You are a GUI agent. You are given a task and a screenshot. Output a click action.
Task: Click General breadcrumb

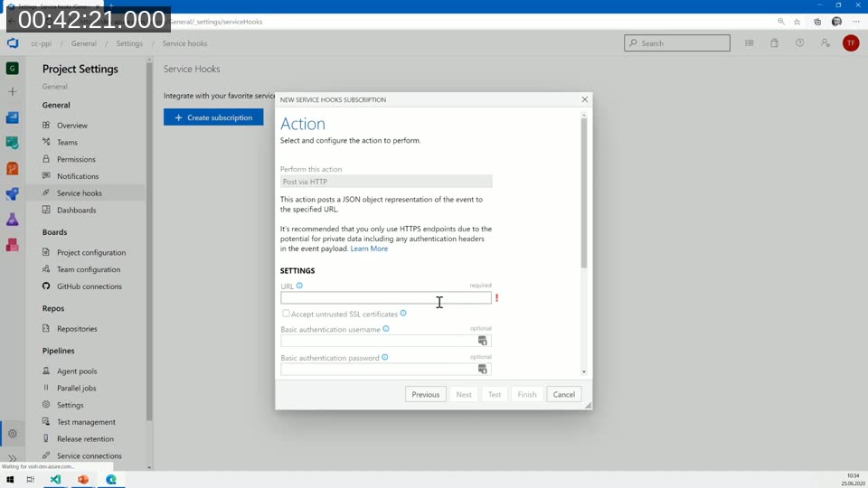83,43
